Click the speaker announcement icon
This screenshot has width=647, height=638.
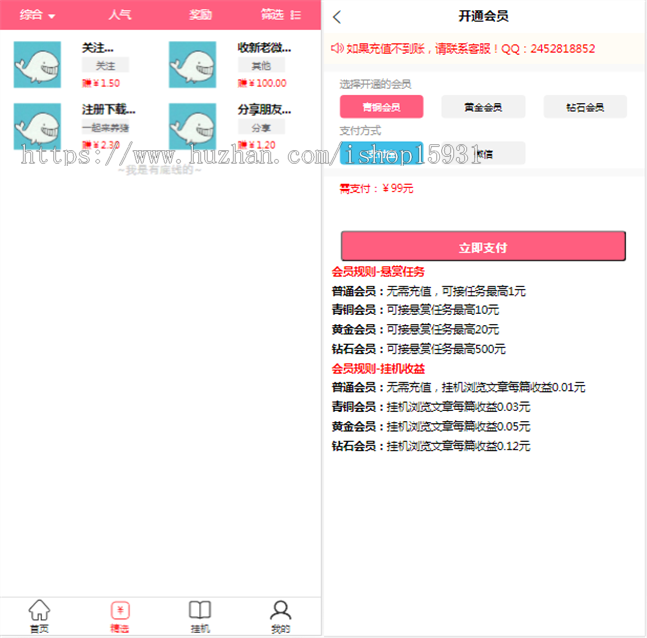coord(337,48)
